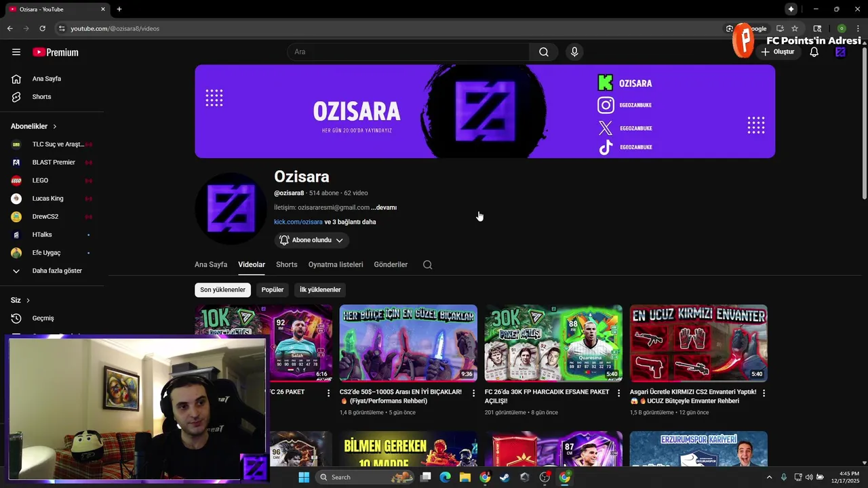Open options for Asgari Ücretle KIRMIZI video

click(764, 393)
